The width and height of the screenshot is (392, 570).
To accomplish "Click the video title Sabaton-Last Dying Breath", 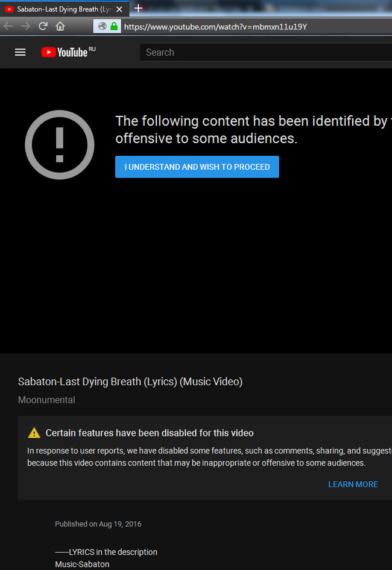I will click(130, 382).
